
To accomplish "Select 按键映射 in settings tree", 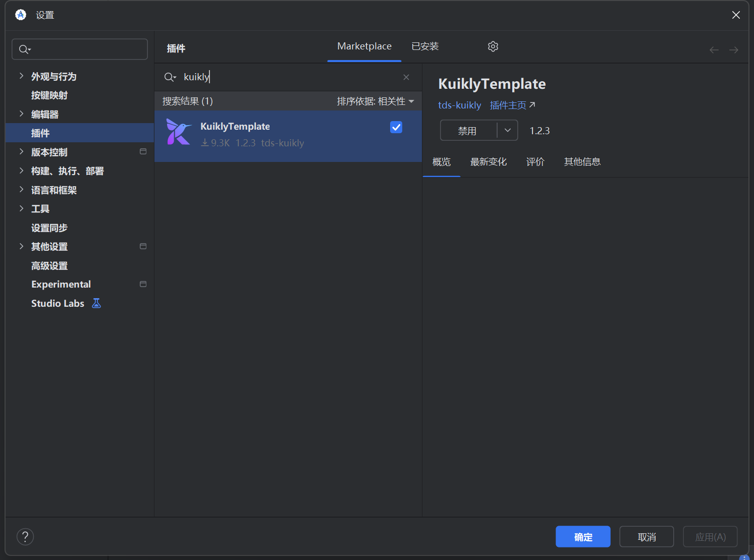I will click(49, 95).
